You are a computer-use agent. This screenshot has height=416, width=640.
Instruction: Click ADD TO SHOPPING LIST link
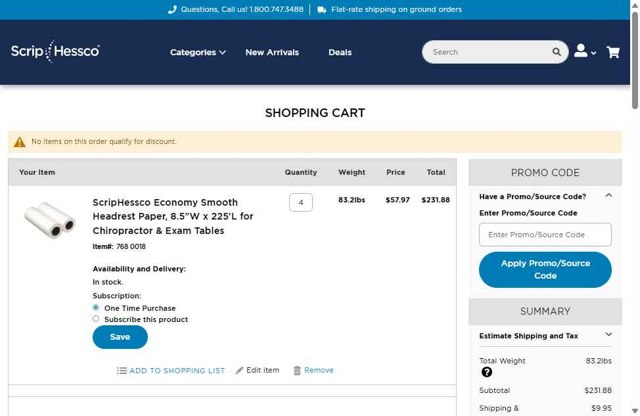177,371
